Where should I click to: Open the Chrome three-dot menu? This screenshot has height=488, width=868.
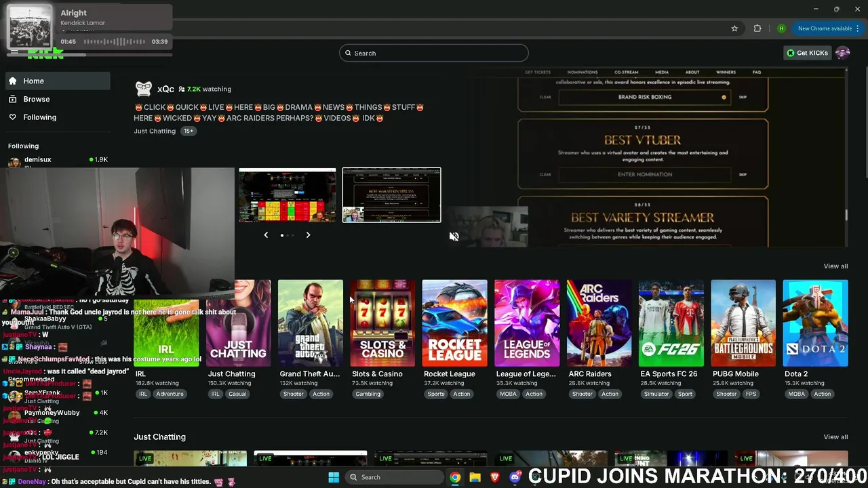(858, 28)
